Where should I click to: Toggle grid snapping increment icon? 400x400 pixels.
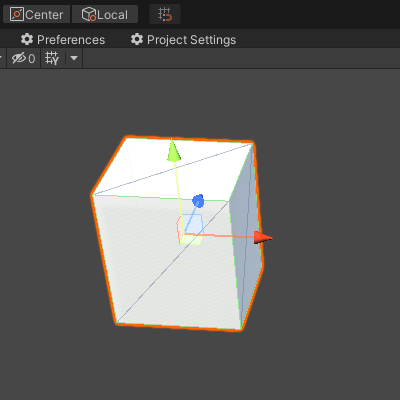click(x=165, y=14)
